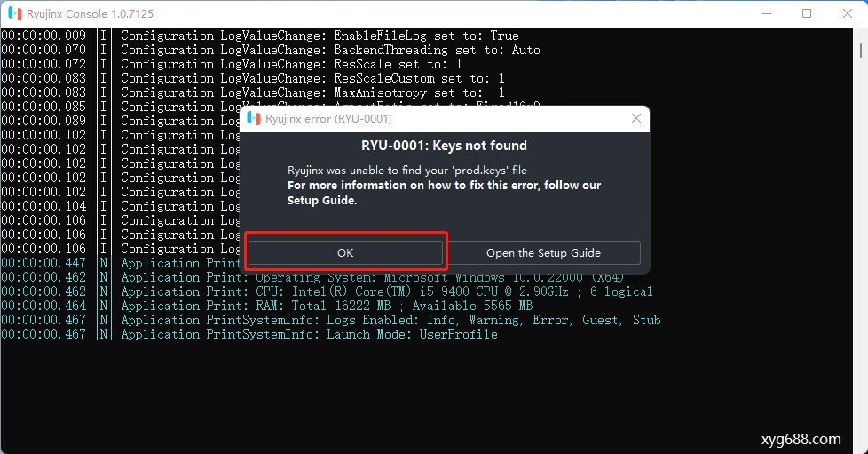Close the Ryujinx error dialog
This screenshot has width=868, height=454.
tap(636, 118)
